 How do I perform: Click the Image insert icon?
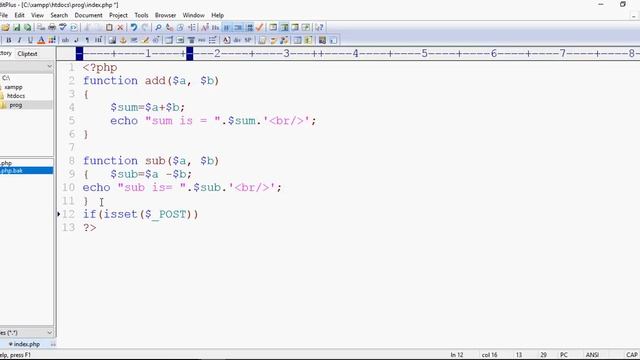click(x=112, y=40)
